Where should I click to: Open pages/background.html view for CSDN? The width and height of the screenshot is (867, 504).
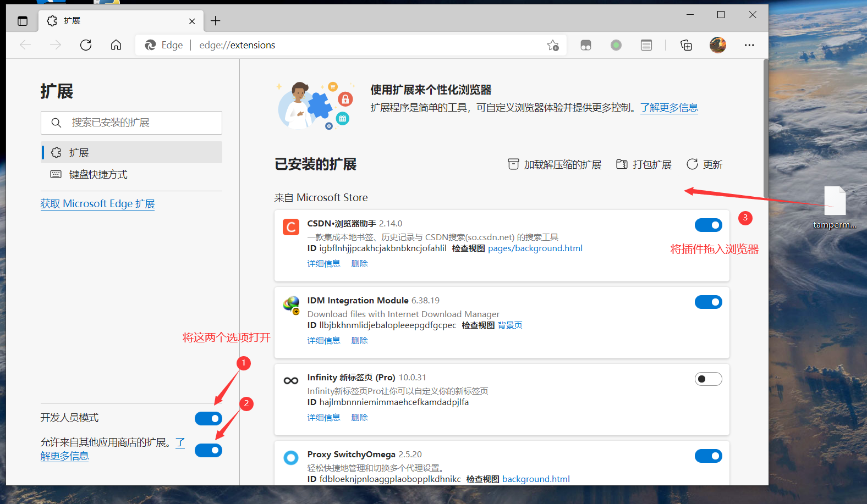pyautogui.click(x=535, y=248)
